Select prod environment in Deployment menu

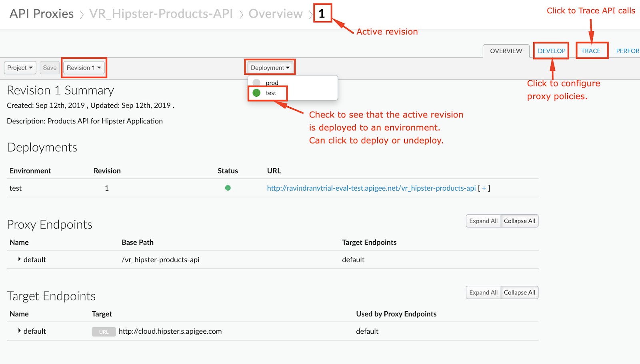click(272, 83)
